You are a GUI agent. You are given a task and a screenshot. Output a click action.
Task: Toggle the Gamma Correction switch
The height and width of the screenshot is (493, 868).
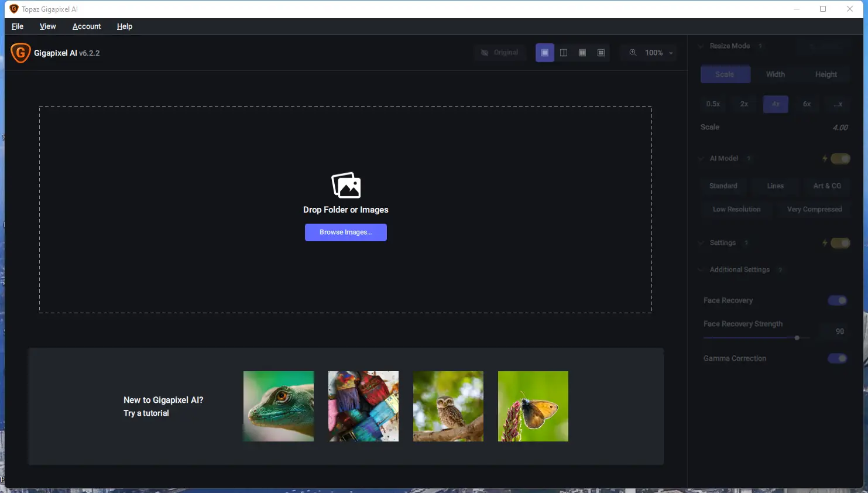pyautogui.click(x=838, y=358)
